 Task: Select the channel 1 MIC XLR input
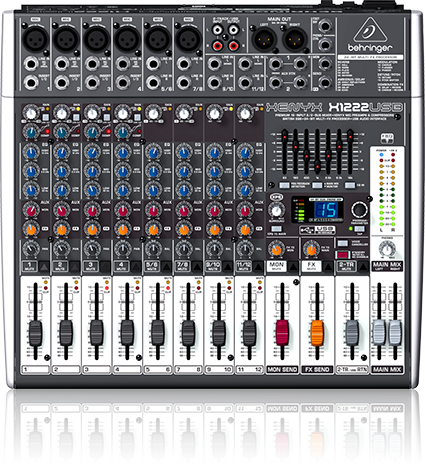pos(35,39)
